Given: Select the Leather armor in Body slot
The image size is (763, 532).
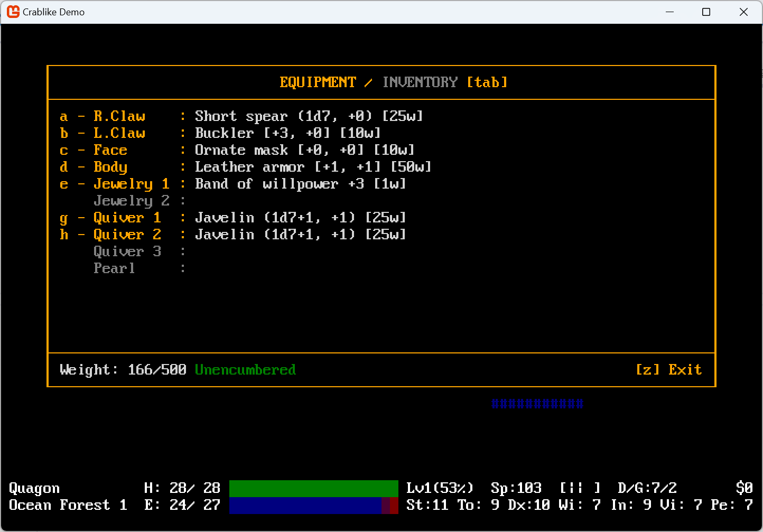Looking at the screenshot, I should coord(313,166).
